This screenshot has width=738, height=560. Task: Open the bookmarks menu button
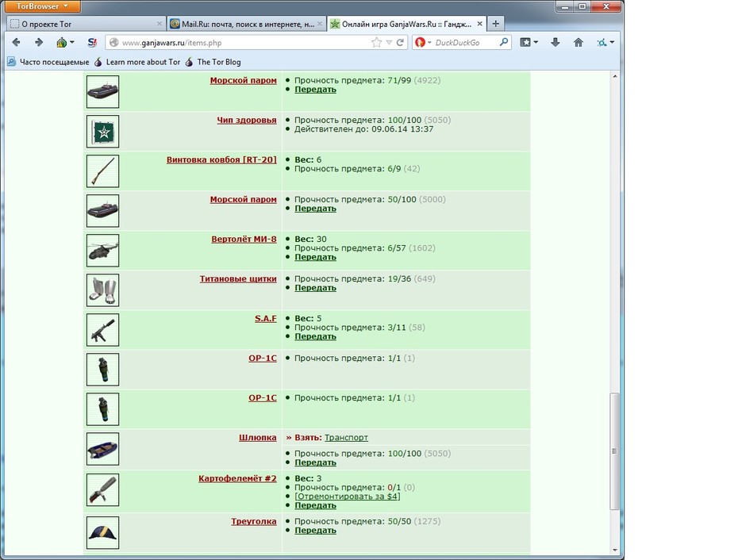pos(529,42)
